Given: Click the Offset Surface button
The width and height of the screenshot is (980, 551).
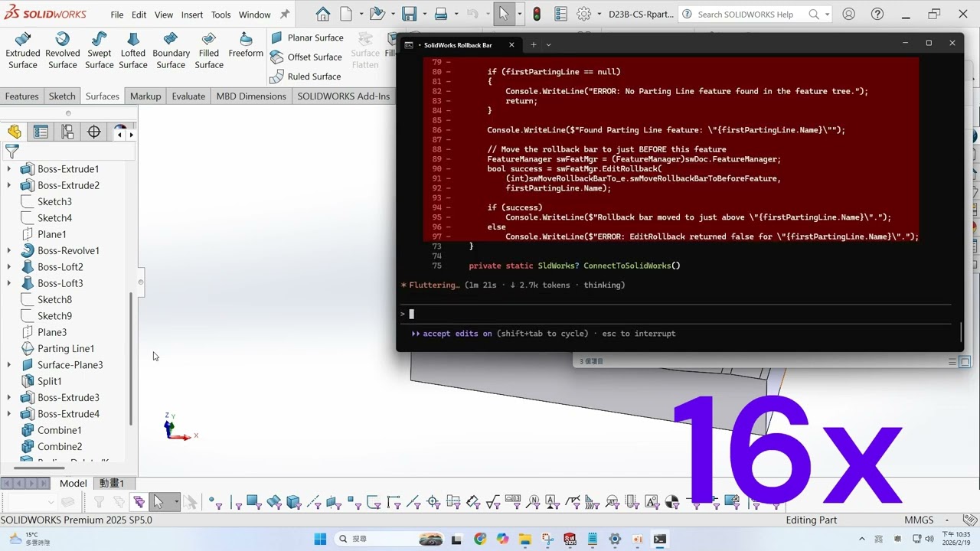Looking at the screenshot, I should click(x=306, y=57).
